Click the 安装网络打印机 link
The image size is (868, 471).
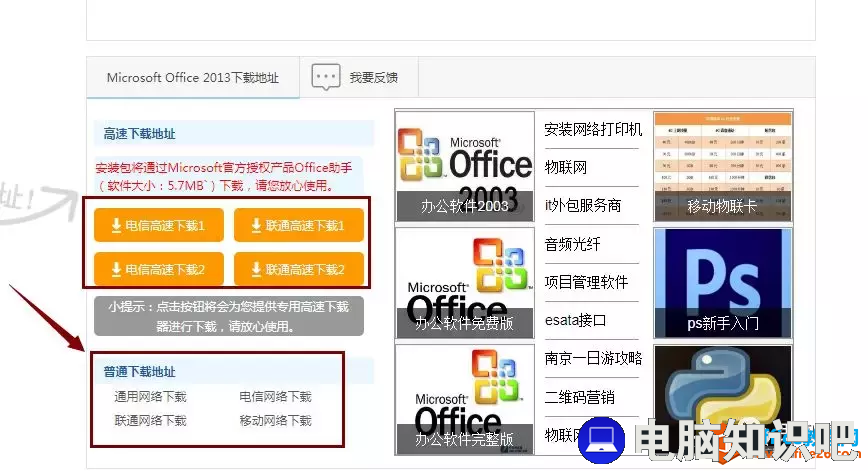[x=593, y=130]
